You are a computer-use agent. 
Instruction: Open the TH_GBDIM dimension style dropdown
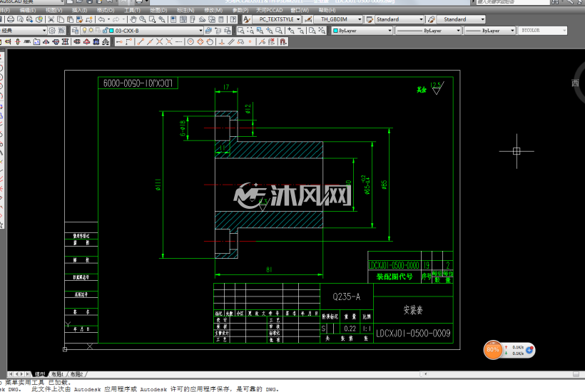[x=360, y=19]
